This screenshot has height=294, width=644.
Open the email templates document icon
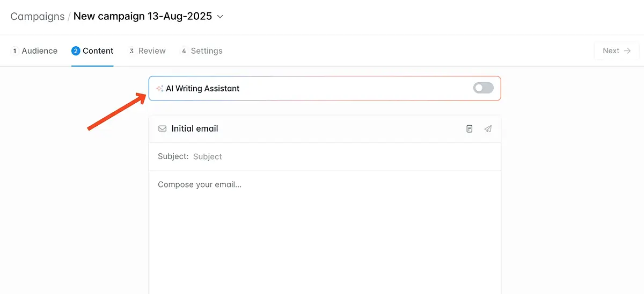tap(470, 129)
